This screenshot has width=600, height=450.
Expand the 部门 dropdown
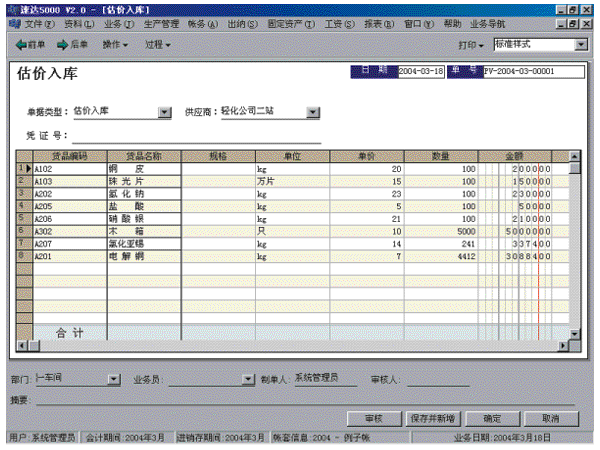tap(114, 380)
